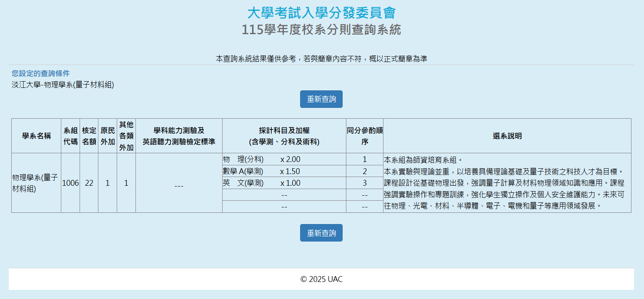Screen dimensions: 644x299
Task: Click the 核定名額 column header
Action: [89, 136]
